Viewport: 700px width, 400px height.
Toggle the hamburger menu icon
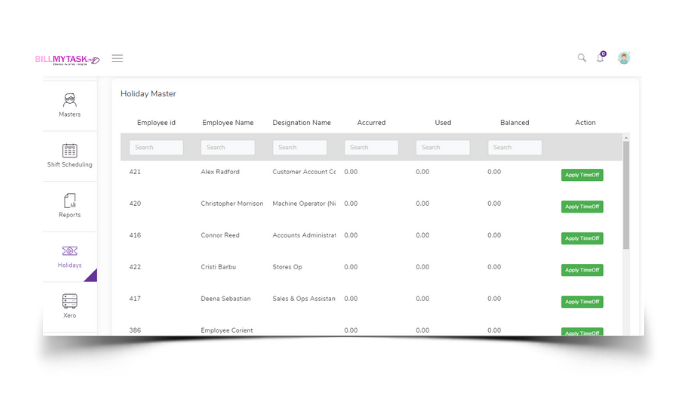coord(117,58)
